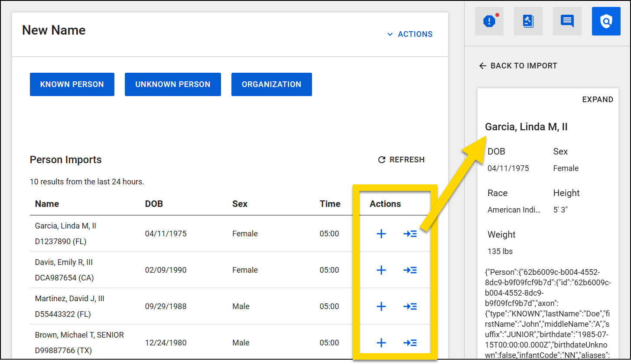Open the ACTIONS dropdown
The height and width of the screenshot is (364, 631).
[x=410, y=34]
